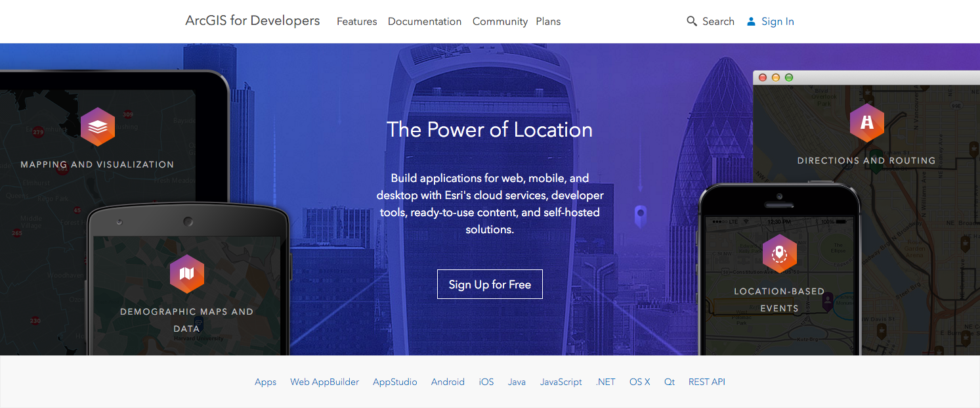
Task: Click the Location-Based Events pin icon
Action: [780, 253]
